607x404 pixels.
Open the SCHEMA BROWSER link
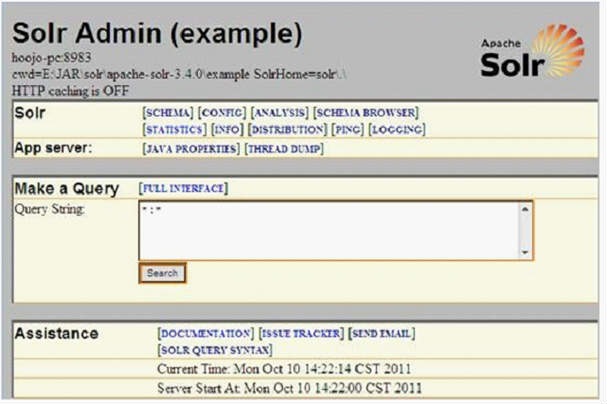366,113
